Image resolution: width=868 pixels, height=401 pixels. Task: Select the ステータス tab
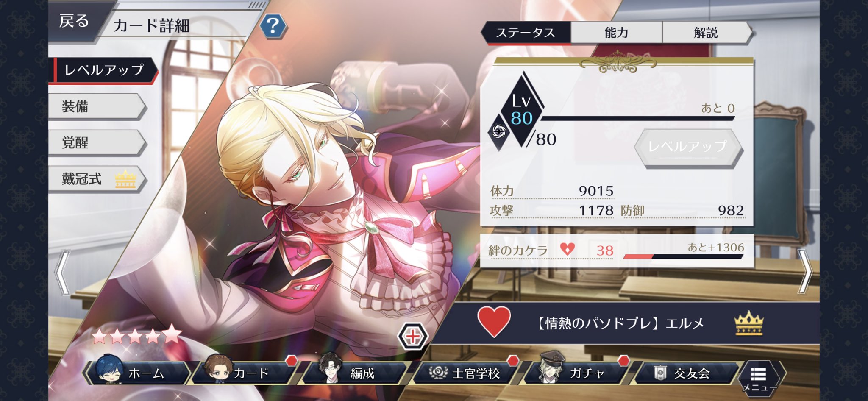(526, 33)
